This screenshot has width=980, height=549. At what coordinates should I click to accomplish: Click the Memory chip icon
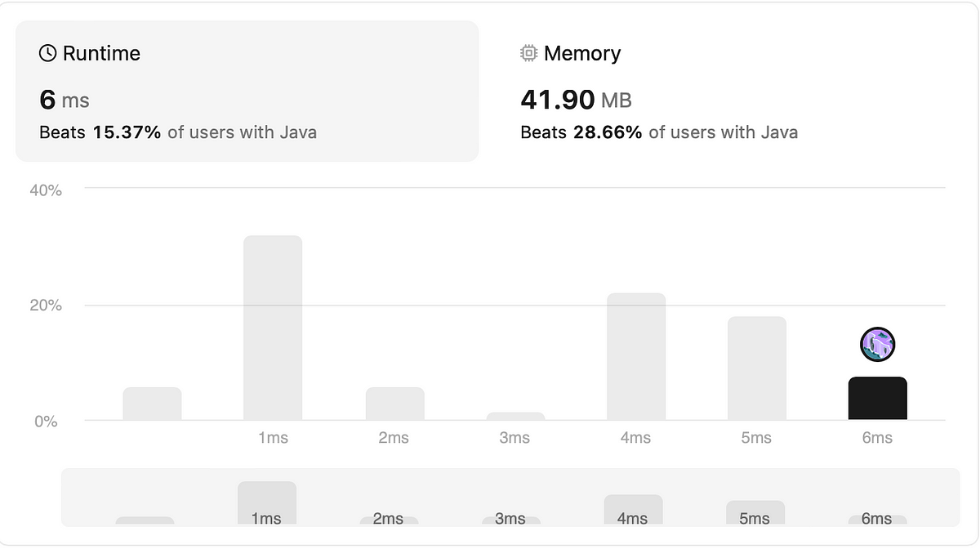[x=529, y=53]
